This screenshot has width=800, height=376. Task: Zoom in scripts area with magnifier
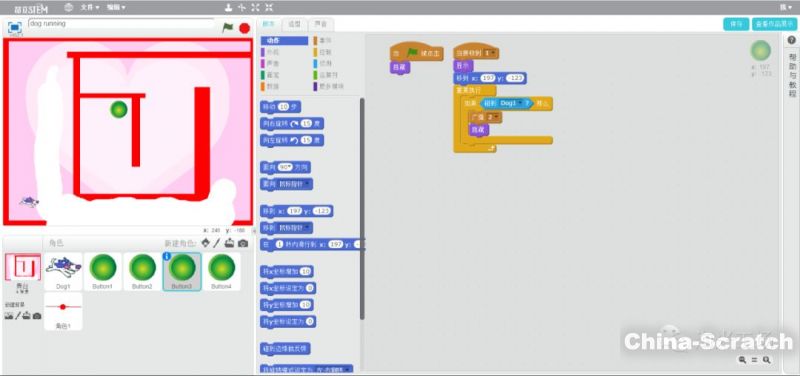766,360
